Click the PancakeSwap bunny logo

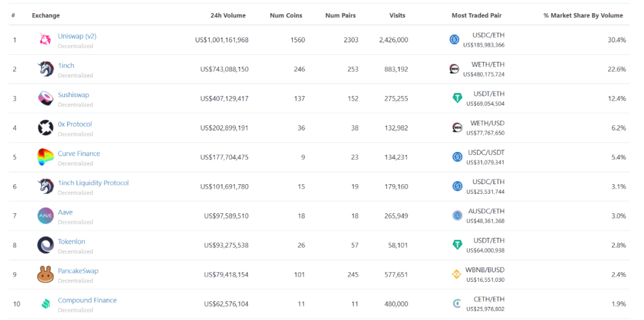(x=45, y=275)
